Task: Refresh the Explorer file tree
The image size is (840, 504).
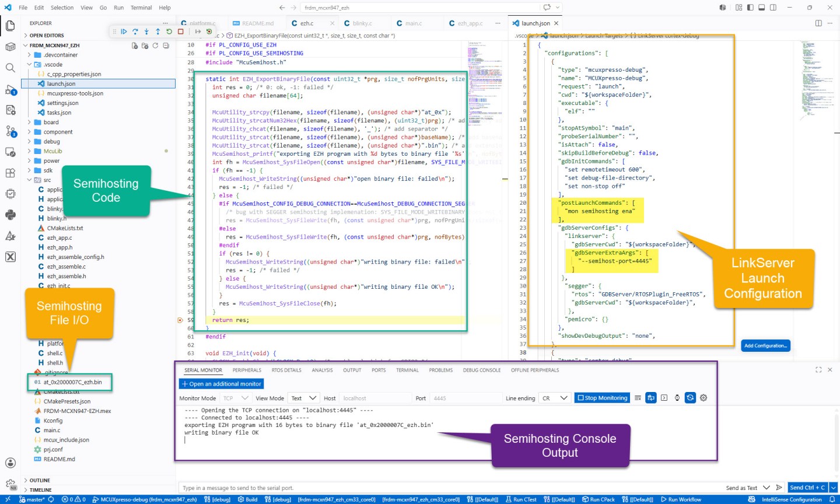Action: pyautogui.click(x=155, y=45)
